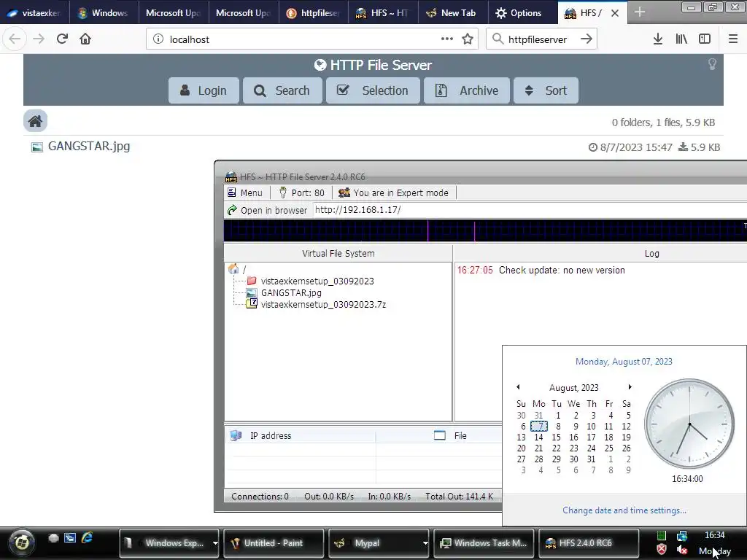The image size is (747, 560).
Task: Click the analog clock face
Action: click(x=689, y=424)
